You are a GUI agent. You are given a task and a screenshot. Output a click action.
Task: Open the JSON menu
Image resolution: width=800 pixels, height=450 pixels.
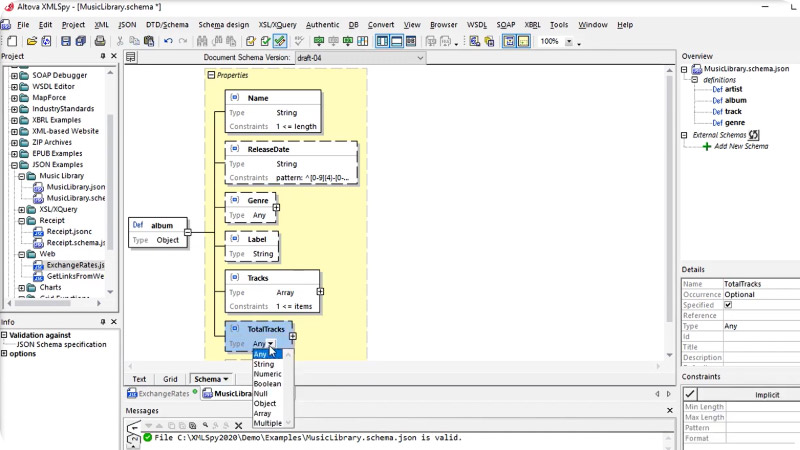point(127,24)
